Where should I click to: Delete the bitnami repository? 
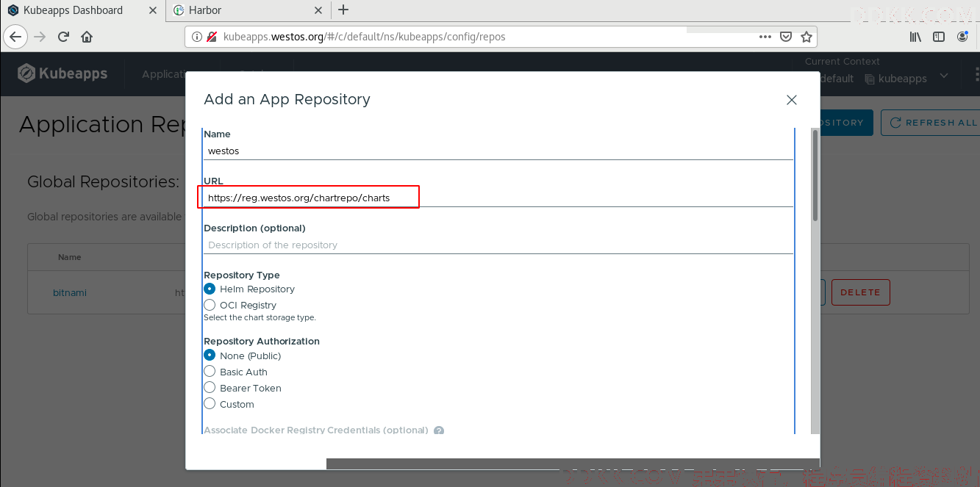click(861, 292)
